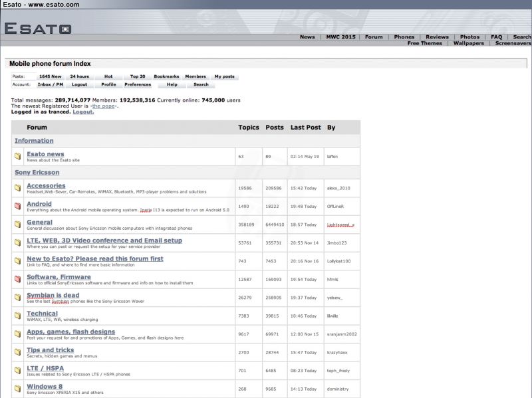Open Phones in the top navigation
The height and width of the screenshot is (398, 532).
[x=404, y=37]
